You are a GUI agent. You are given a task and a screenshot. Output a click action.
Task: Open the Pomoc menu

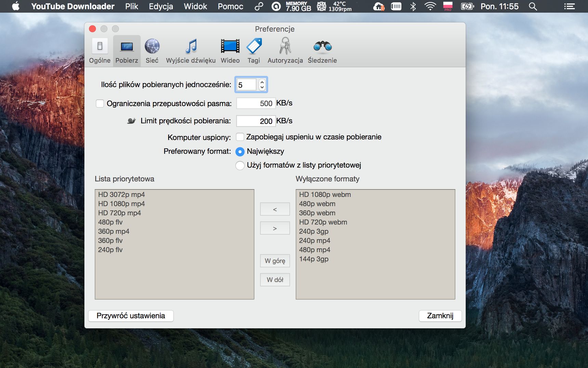pos(231,6)
